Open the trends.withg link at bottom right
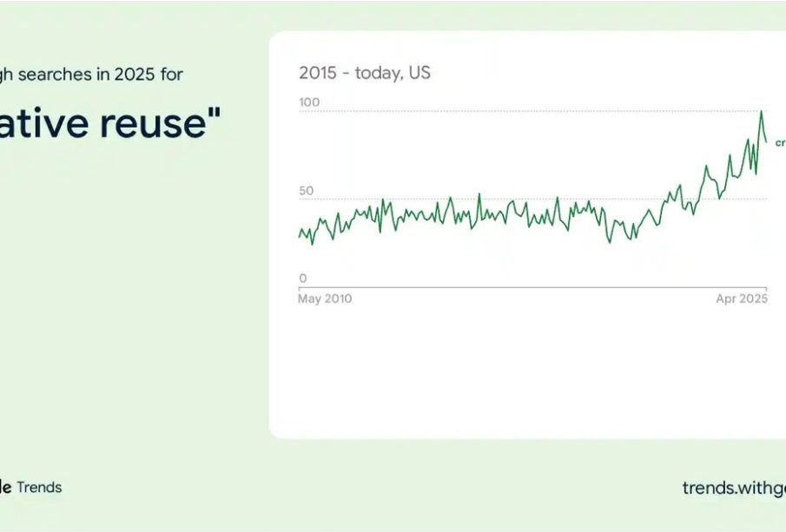The width and height of the screenshot is (786, 532). tap(734, 488)
